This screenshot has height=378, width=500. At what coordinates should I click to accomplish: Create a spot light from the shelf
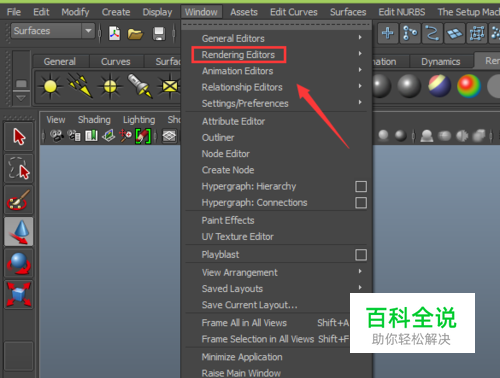(x=140, y=86)
